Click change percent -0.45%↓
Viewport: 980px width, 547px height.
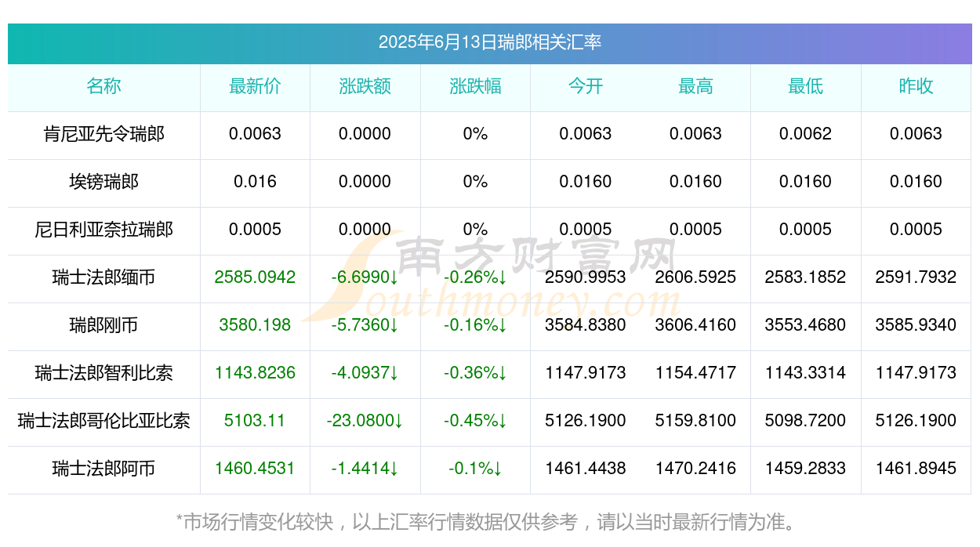click(x=475, y=421)
